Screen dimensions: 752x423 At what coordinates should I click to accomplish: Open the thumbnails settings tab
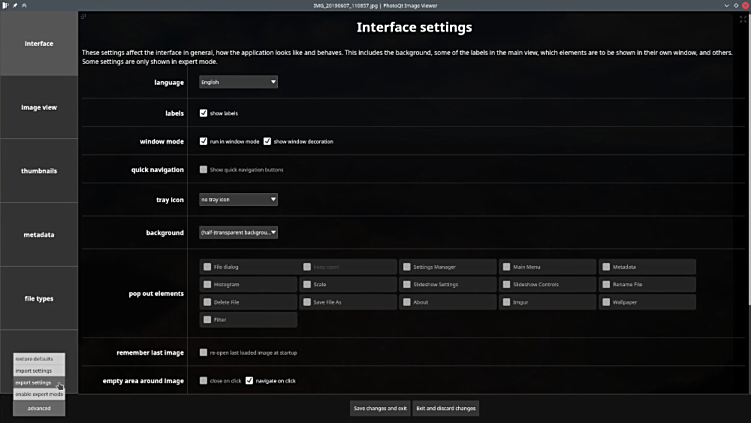39,171
